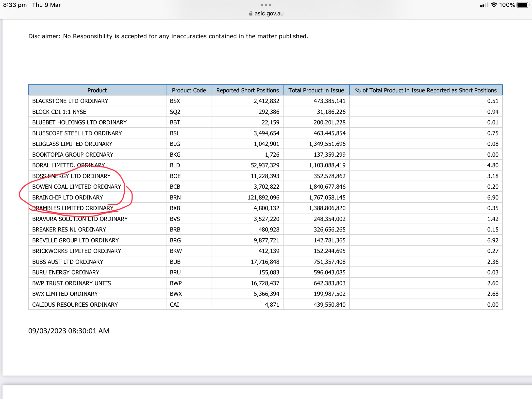This screenshot has width=532, height=399.
Task: Click percentage value 2.68 for BWX
Action: (x=493, y=294)
